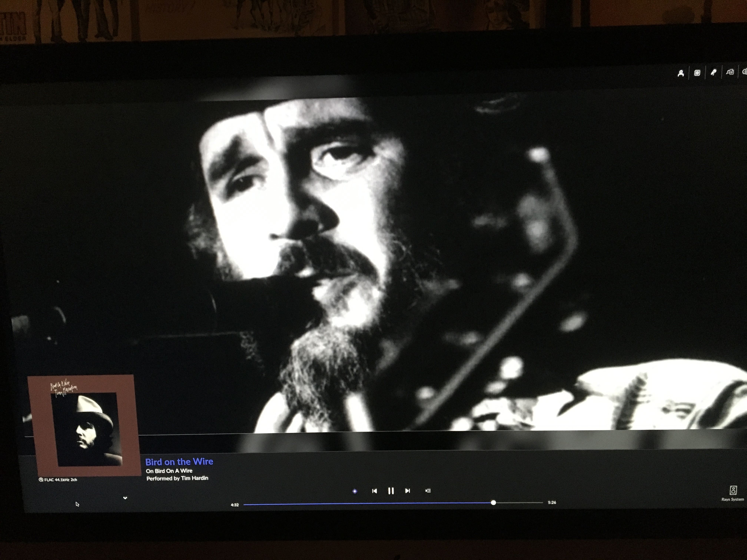This screenshot has width=747, height=560.
Task: Click the total duration 5:26
Action: [552, 503]
